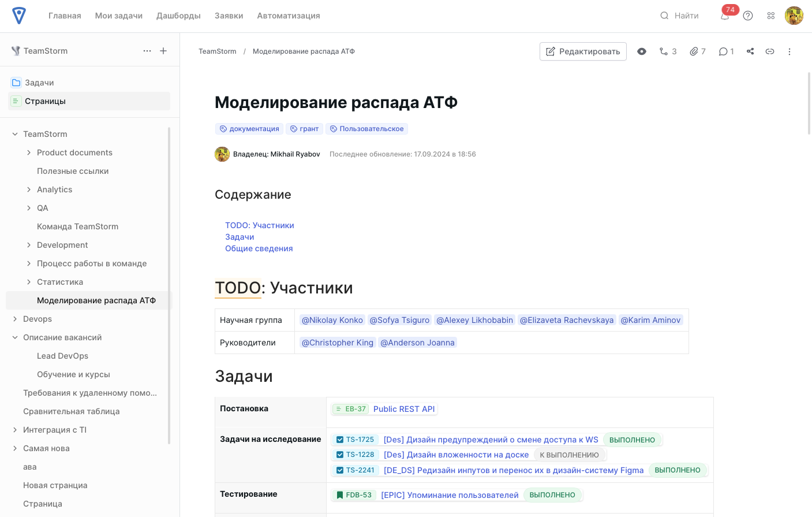
Task: Open notifications via the bell icon
Action: click(x=724, y=16)
